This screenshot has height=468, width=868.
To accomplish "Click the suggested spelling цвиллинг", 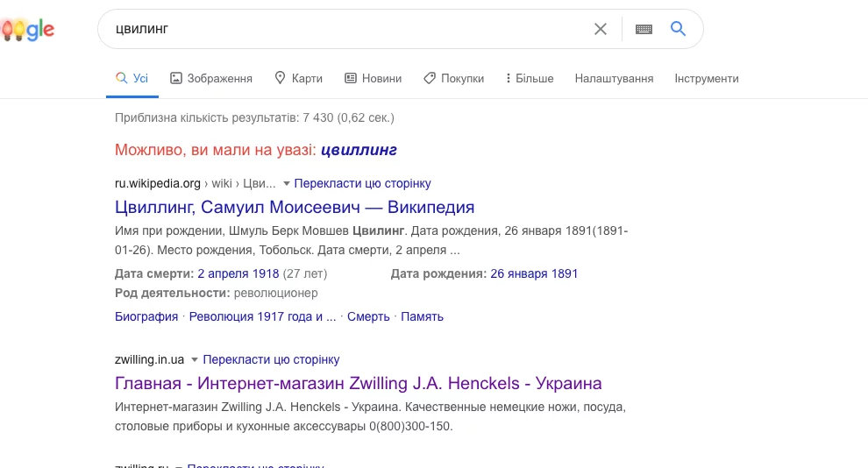I will coord(359,150).
